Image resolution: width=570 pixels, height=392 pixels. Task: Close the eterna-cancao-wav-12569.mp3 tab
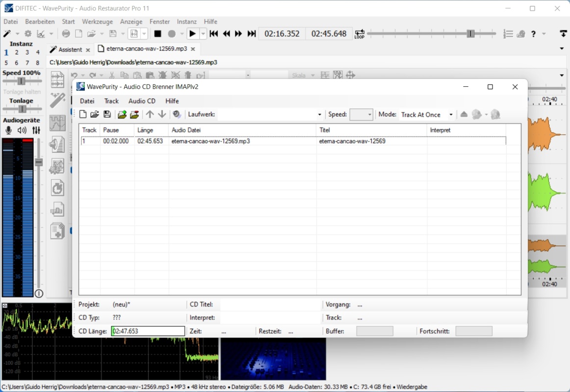coord(193,49)
